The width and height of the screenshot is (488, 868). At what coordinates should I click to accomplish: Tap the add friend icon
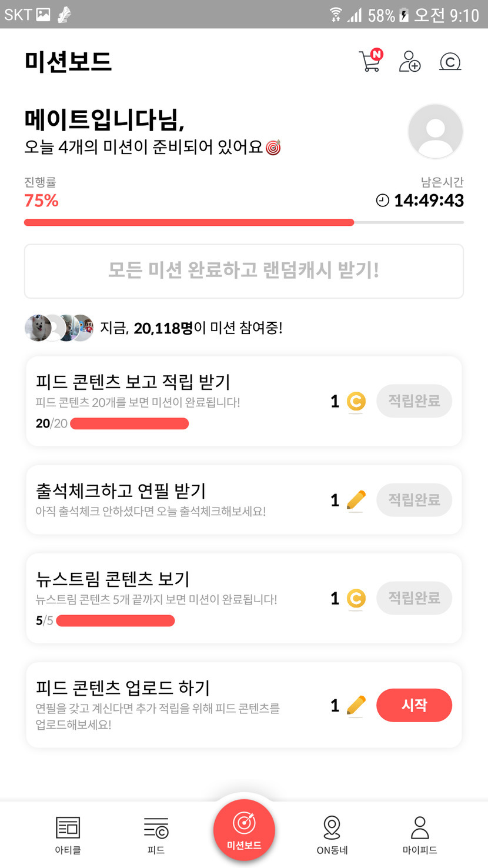(x=410, y=61)
